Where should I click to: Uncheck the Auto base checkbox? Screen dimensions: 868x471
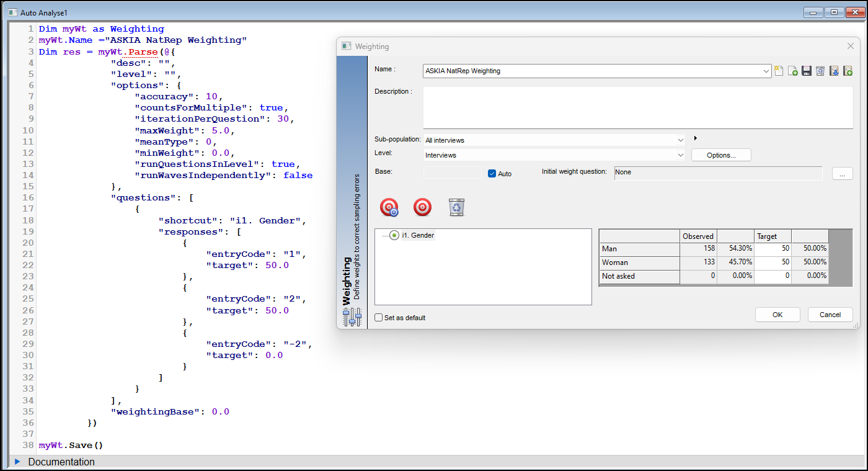tap(492, 174)
